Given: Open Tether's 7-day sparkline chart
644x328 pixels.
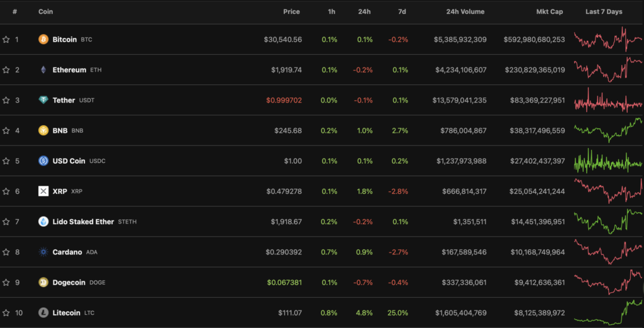Looking at the screenshot, I should pyautogui.click(x=608, y=100).
